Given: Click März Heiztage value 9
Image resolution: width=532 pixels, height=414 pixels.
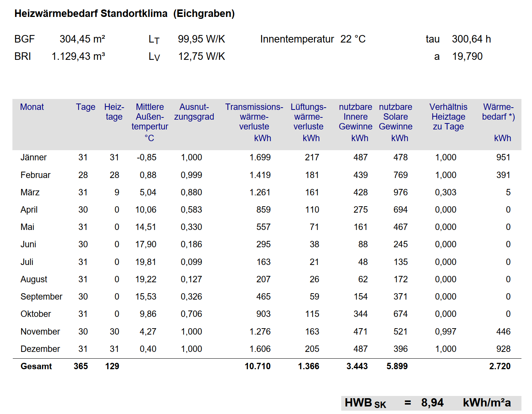Looking at the screenshot, I should [x=117, y=192].
